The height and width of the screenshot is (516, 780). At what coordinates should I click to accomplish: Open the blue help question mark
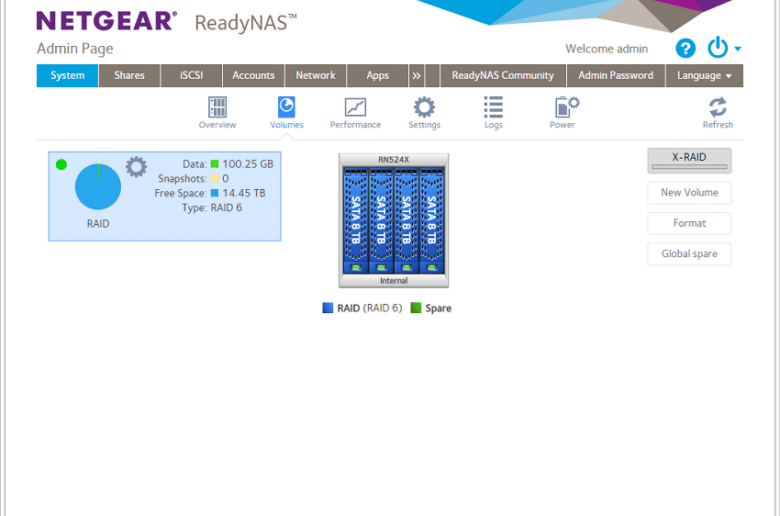685,48
